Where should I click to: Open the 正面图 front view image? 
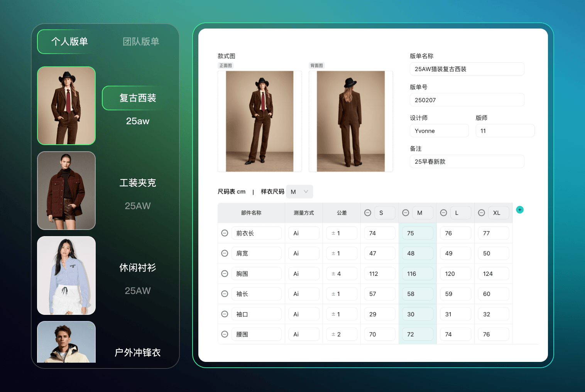coord(260,121)
